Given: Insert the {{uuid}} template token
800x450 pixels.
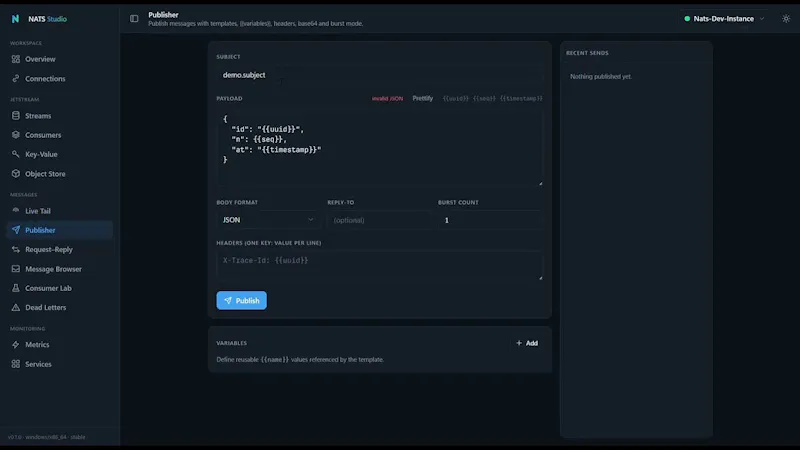Looking at the screenshot, I should [x=455, y=98].
